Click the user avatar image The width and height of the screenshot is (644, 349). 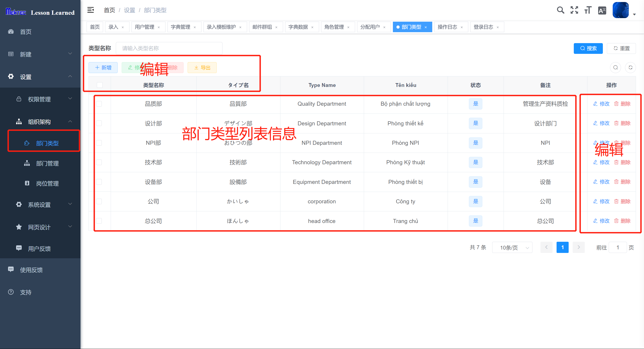tap(621, 10)
